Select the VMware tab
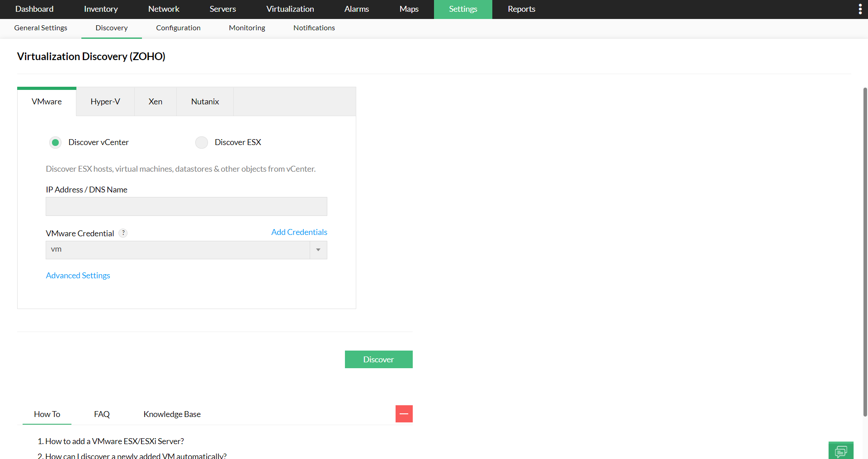The width and height of the screenshot is (868, 459). pos(47,102)
